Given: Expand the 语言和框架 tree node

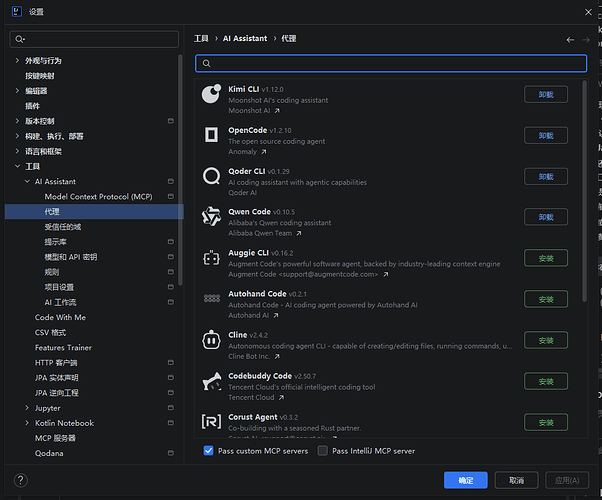Looking at the screenshot, I should pos(17,151).
